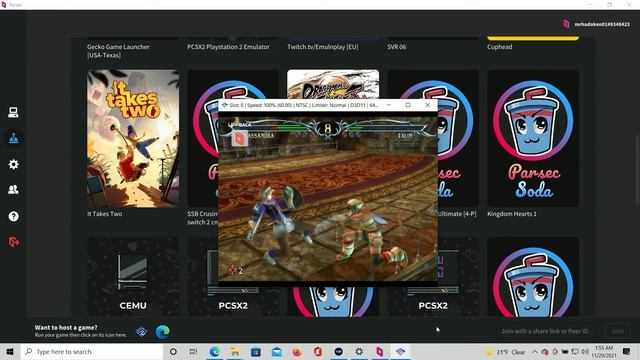Select the It Takes Two game card

(x=133, y=138)
